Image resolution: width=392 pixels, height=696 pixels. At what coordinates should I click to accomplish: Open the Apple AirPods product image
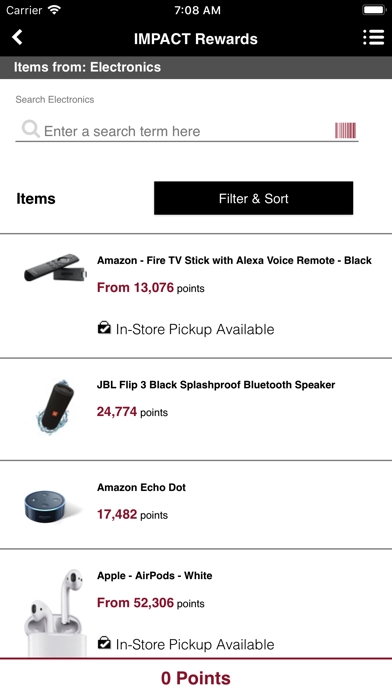point(53,613)
